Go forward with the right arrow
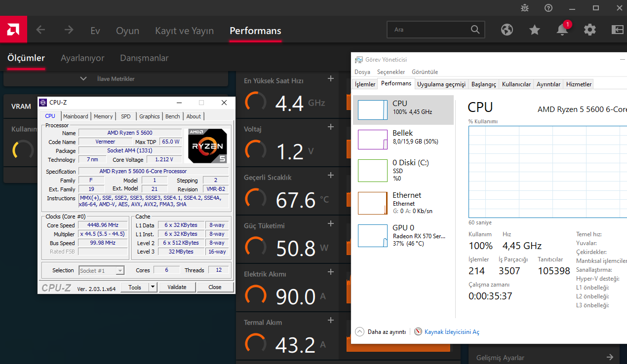 pos(69,30)
